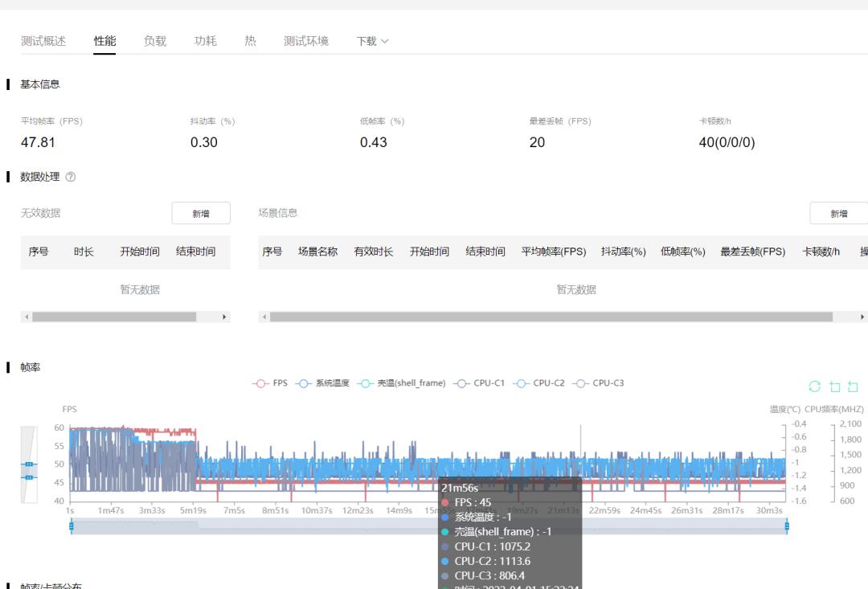
Task: Hide the CPU-C1 series in legend
Action: tap(479, 383)
